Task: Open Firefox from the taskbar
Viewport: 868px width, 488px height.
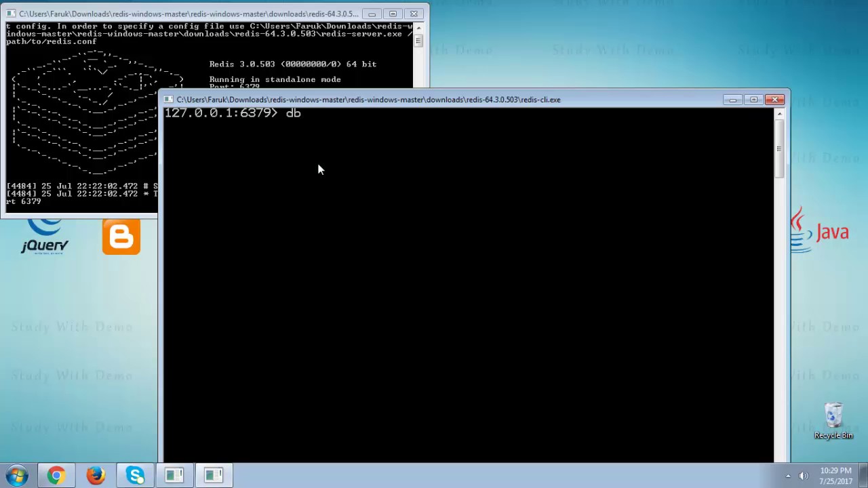Action: [96, 475]
